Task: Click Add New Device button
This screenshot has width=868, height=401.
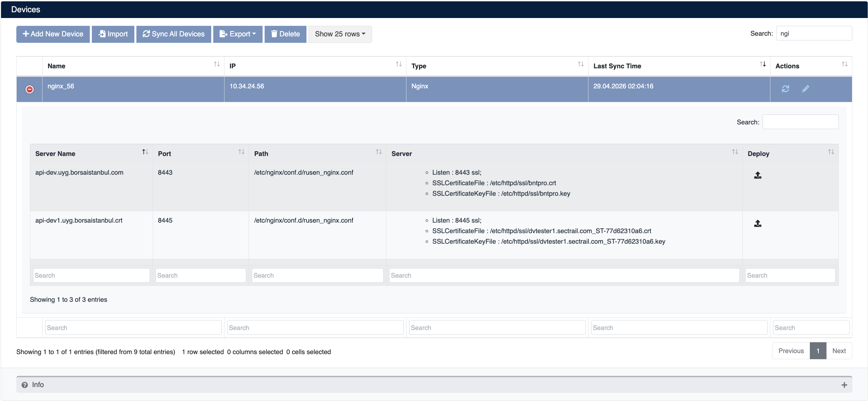Action: point(53,34)
